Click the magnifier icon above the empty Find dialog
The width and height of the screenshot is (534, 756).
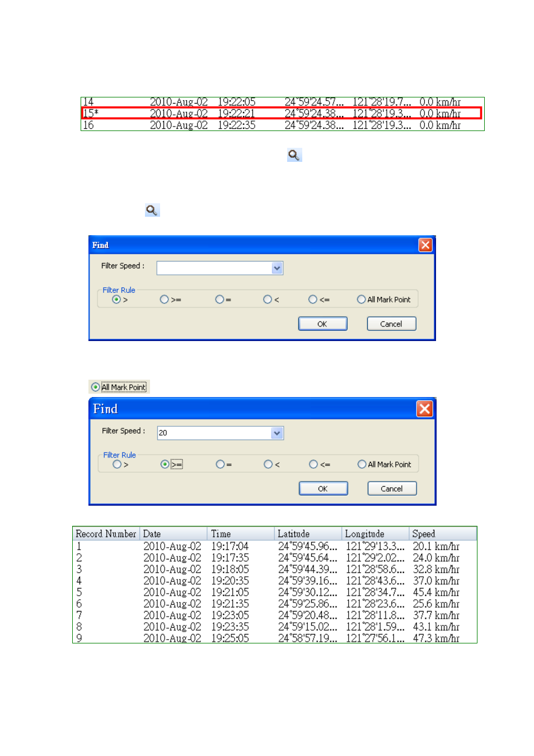point(152,210)
